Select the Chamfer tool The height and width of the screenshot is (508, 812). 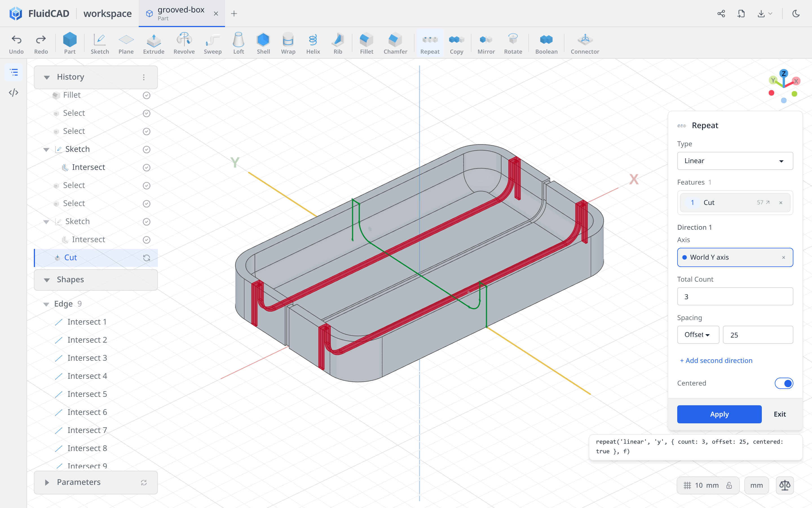[395, 44]
